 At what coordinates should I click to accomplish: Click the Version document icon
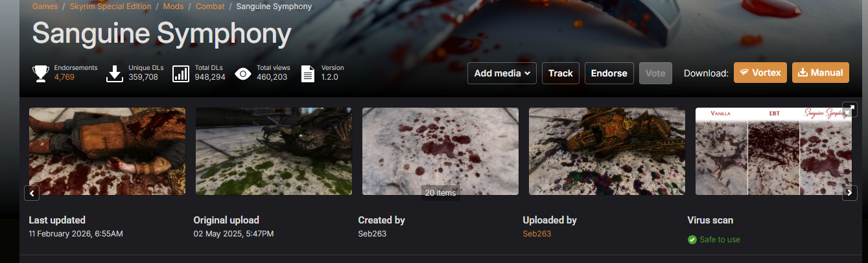click(x=308, y=73)
